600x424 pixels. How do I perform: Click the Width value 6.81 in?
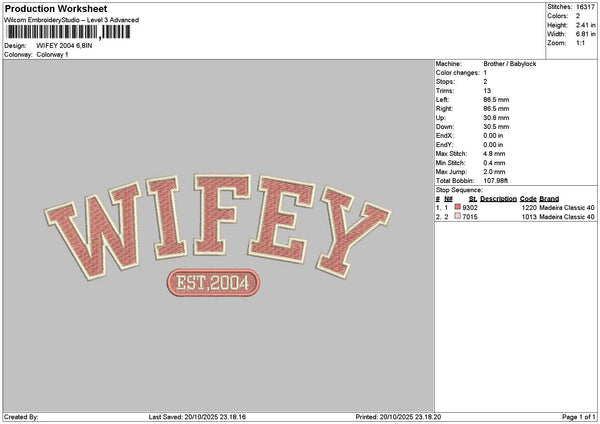click(585, 34)
